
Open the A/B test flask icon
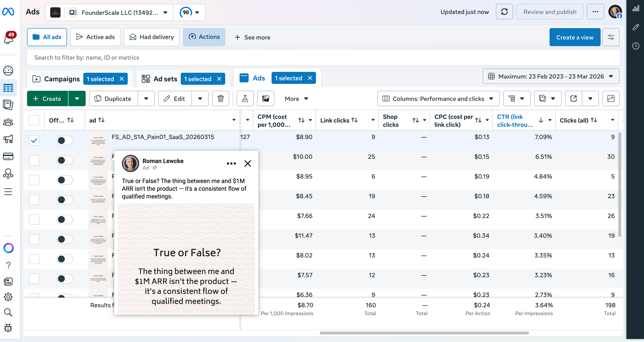[x=245, y=99]
